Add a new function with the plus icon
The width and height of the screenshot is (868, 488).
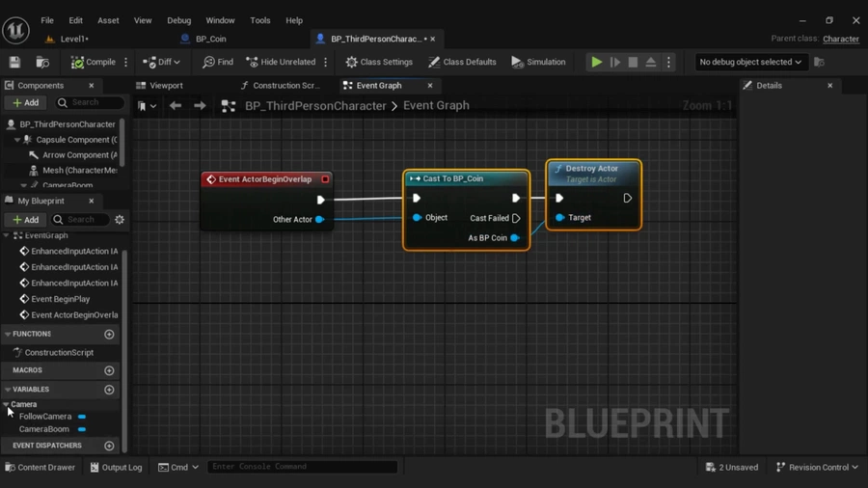point(109,335)
